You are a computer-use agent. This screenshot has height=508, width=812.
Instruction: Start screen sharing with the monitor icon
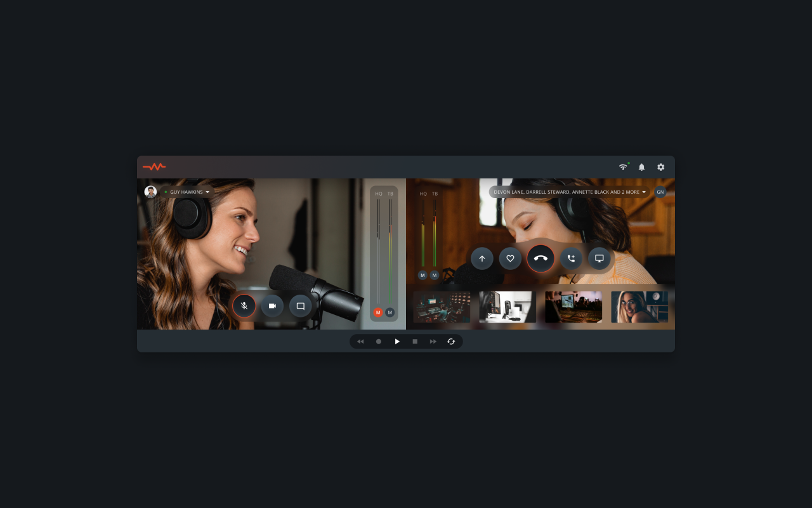click(x=599, y=258)
